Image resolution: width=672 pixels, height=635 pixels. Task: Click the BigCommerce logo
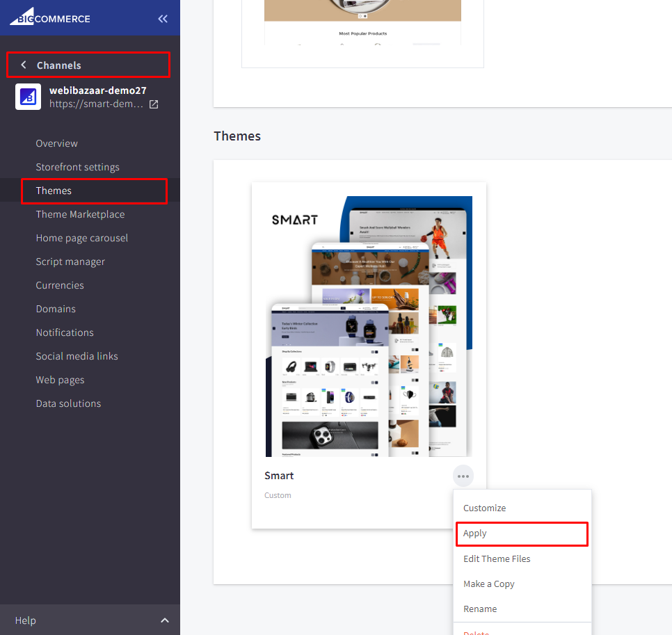[x=50, y=18]
